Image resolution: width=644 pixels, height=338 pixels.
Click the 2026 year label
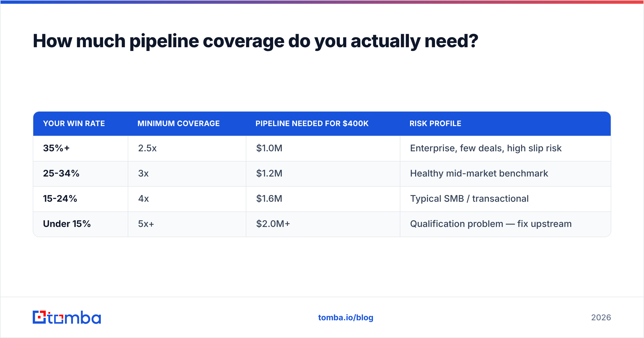601,318
